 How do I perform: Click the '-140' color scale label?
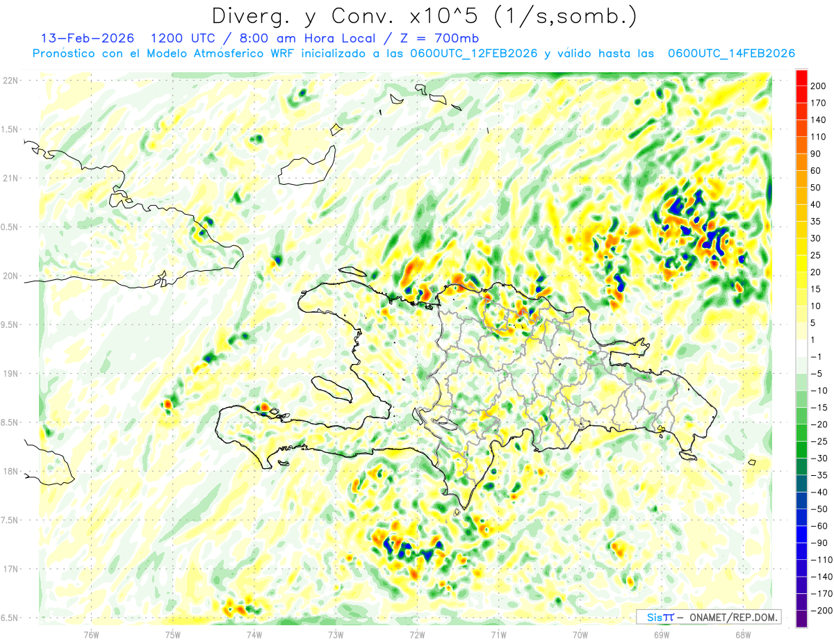coord(821,577)
